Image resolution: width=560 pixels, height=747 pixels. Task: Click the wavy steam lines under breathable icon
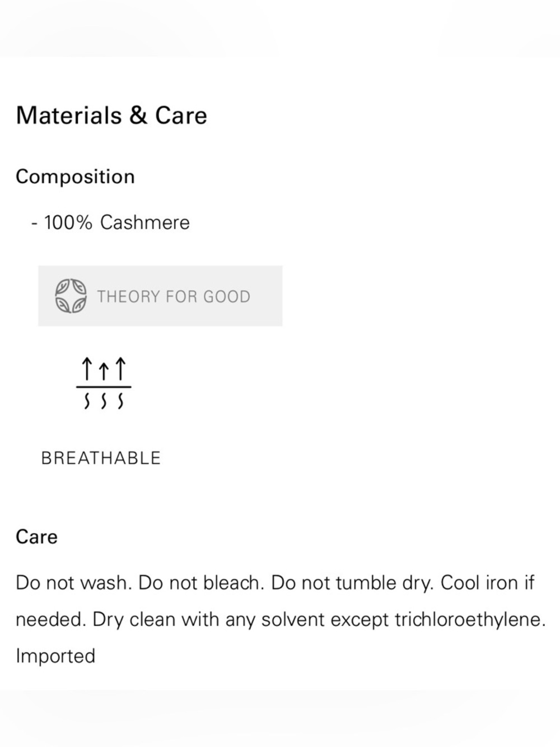point(104,401)
